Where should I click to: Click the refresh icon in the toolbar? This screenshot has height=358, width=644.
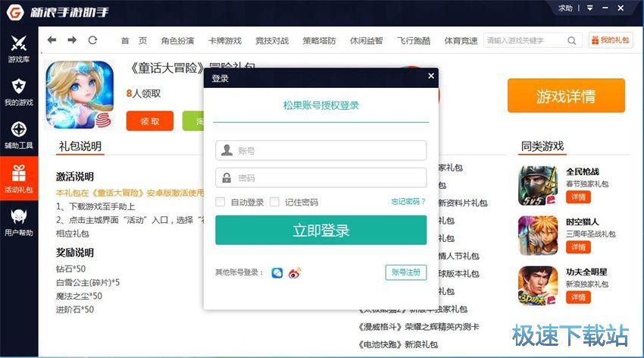[92, 40]
